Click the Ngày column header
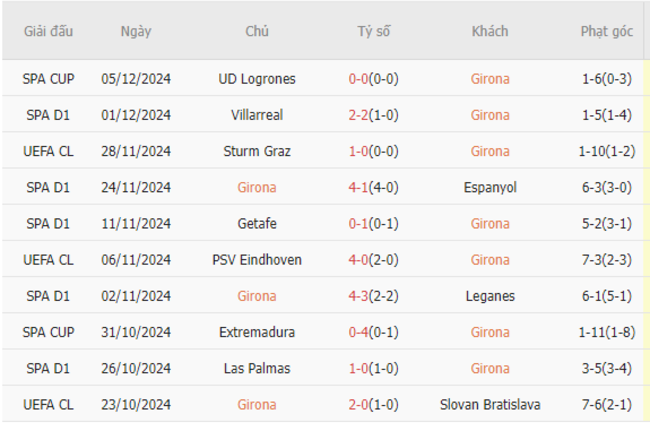 pos(136,31)
